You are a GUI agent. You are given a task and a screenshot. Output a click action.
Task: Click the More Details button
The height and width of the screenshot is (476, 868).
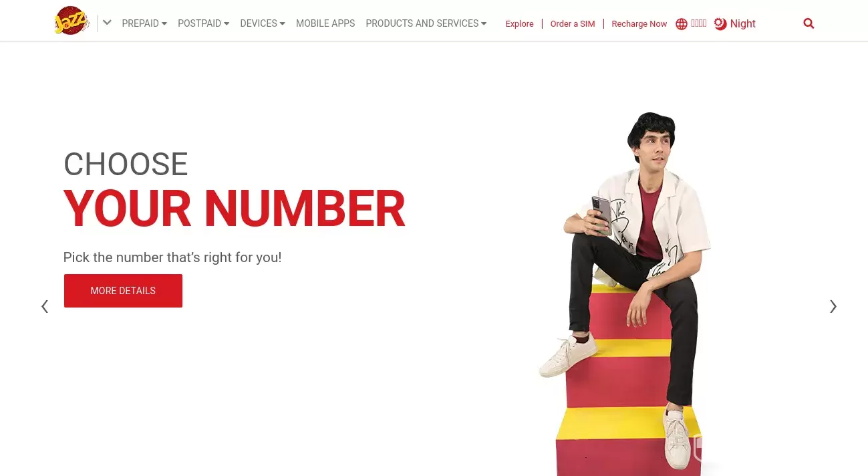pos(123,291)
